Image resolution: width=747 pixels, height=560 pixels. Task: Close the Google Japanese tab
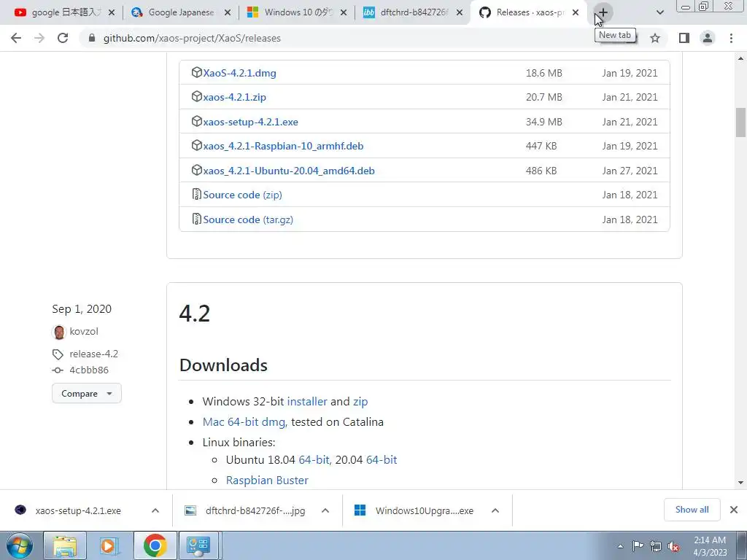(228, 13)
